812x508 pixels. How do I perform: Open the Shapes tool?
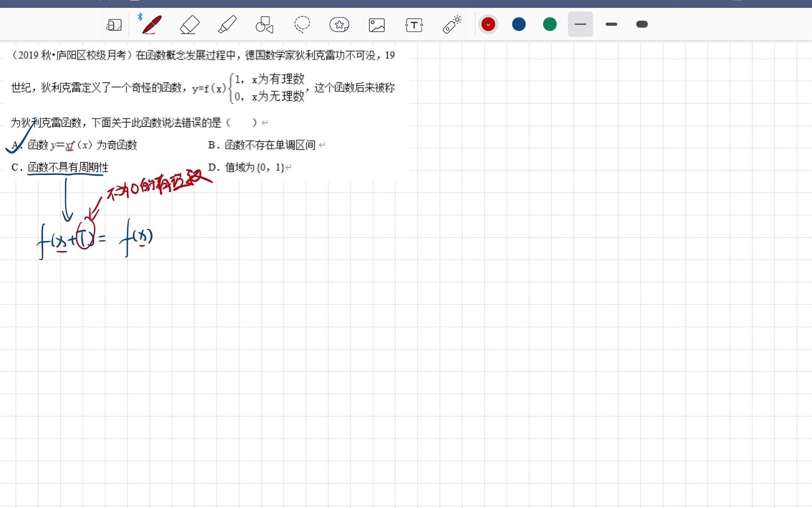(x=265, y=25)
